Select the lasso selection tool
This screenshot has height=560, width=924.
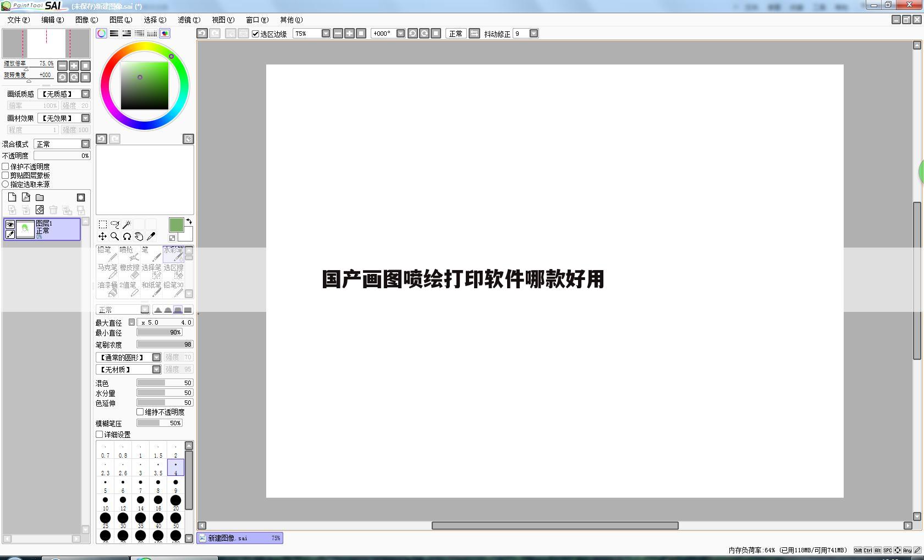point(114,224)
